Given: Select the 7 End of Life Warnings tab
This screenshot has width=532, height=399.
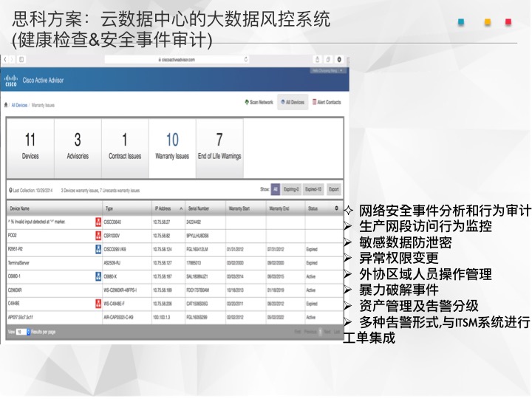Looking at the screenshot, I should (219, 148).
